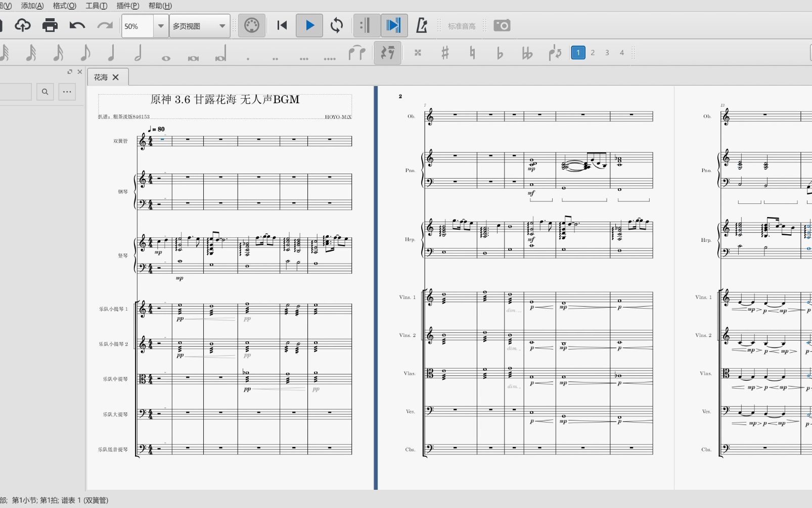Toggle pan score during playback
Screen dimensions: 812x508
coord(393,25)
